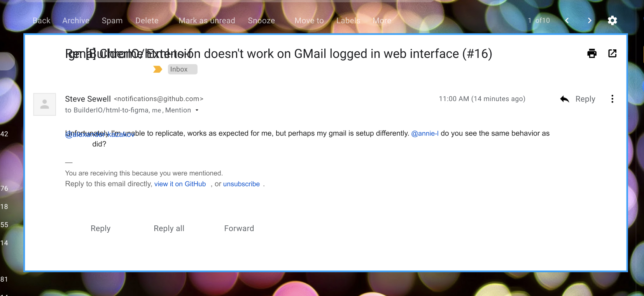Open Gmail settings gear
Image resolution: width=644 pixels, height=296 pixels.
612,20
